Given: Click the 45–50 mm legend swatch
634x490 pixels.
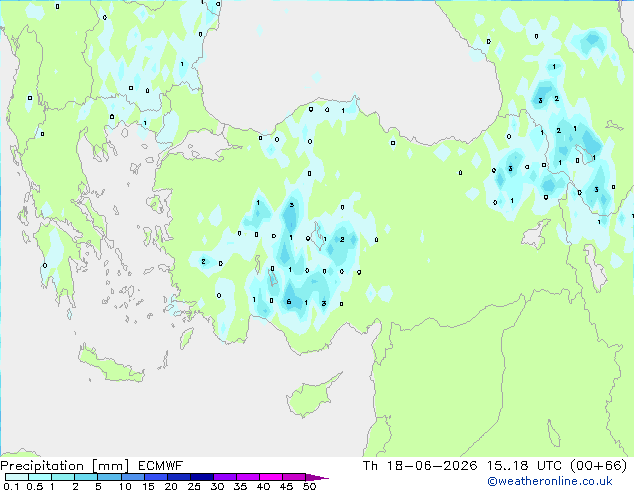Looking at the screenshot, I should (294, 477).
